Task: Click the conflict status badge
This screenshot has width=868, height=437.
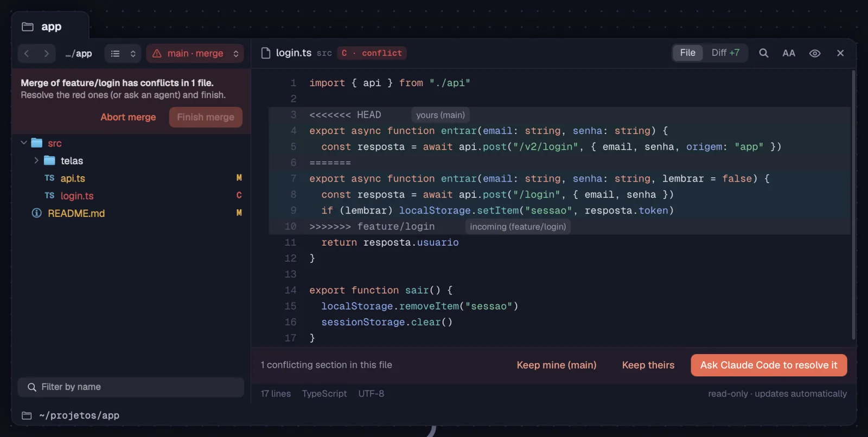Action: pos(372,53)
